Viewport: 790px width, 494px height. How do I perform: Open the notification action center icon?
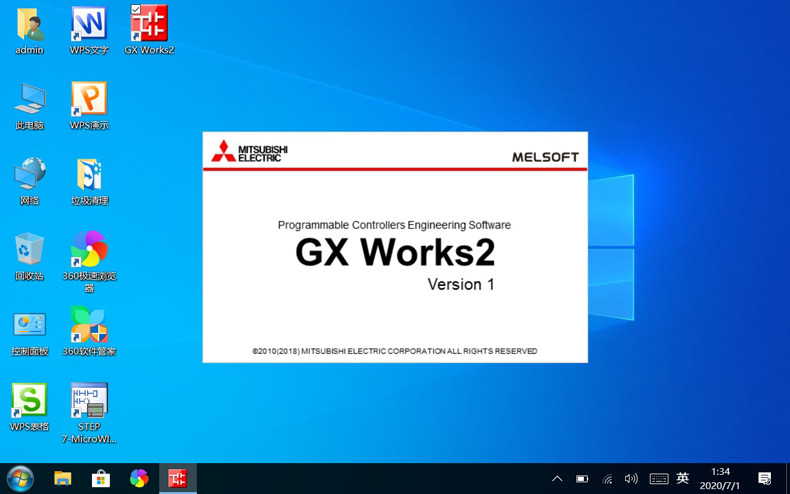point(764,478)
